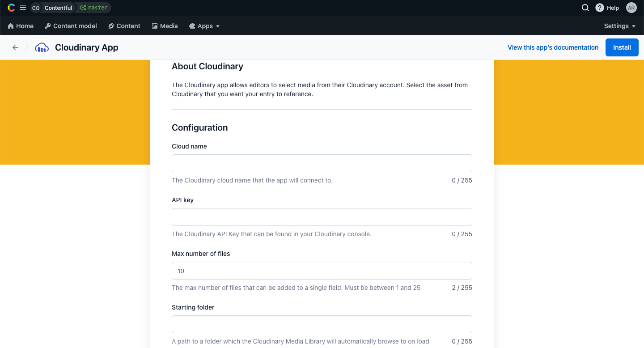The image size is (644, 348).
Task: Expand the Apps dropdown menu
Action: click(x=204, y=26)
